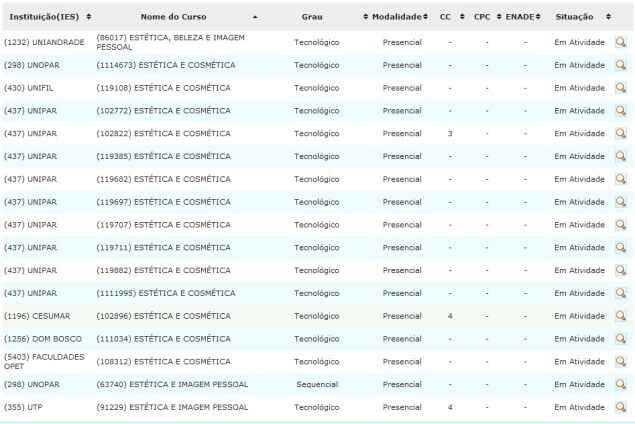Viewport: 635px width, 424px height.
Task: Select the (430) UNIFIL institution cell
Action: click(28, 88)
